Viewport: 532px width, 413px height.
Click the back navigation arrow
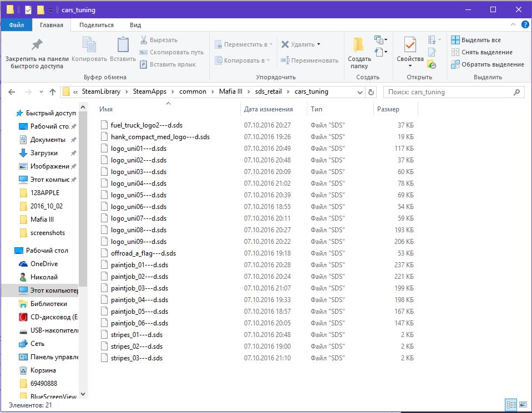click(12, 92)
